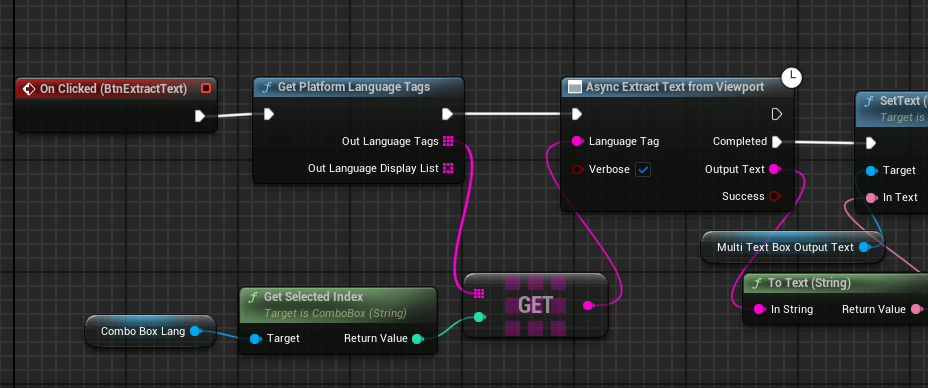Click the Get Selected Index Target pin

(255, 339)
